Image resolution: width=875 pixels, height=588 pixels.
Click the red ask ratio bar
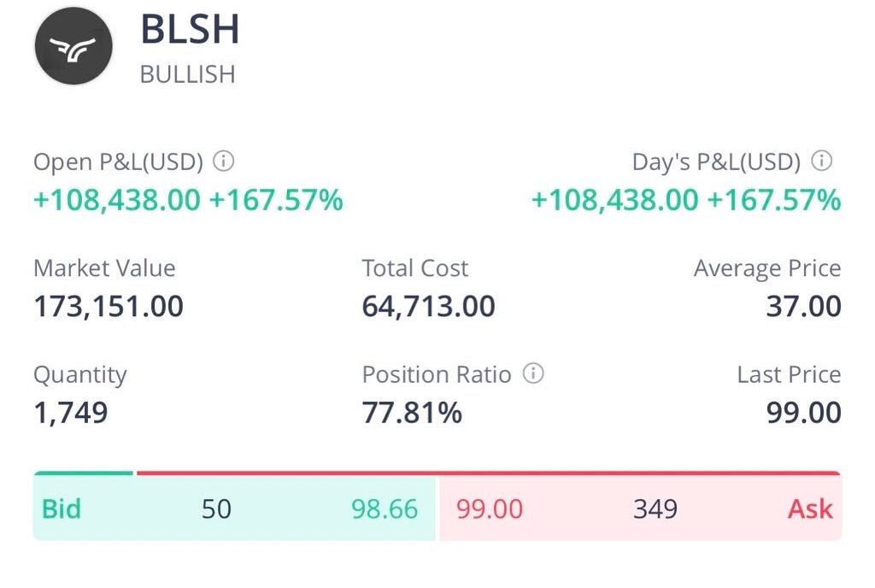[488, 472]
